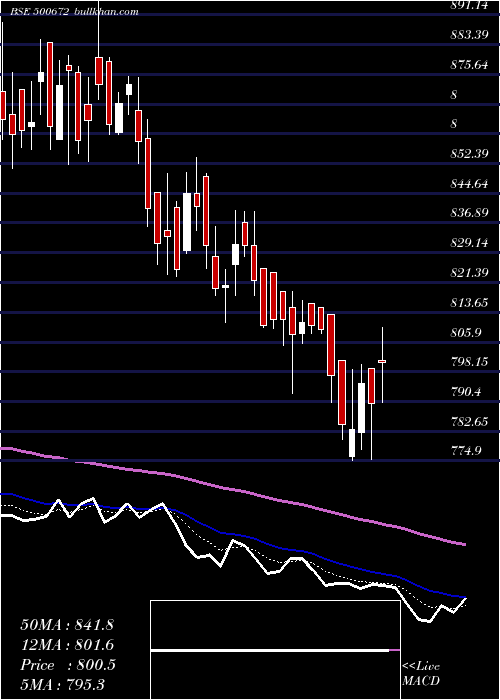Click the 836.89 price axis label
Viewport: 500px width, 700px height.
[x=470, y=213]
